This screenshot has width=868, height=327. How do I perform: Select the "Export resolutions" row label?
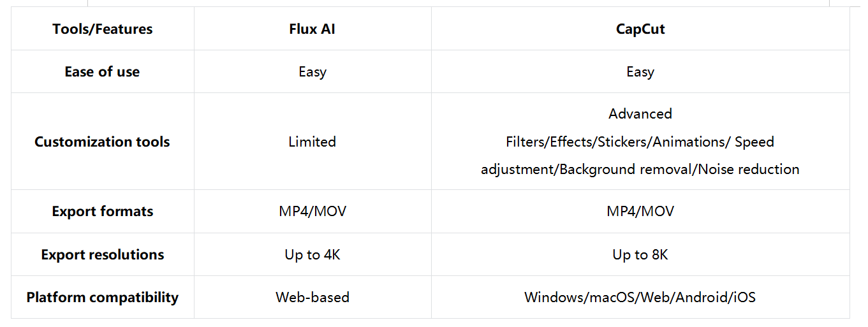coord(102,254)
